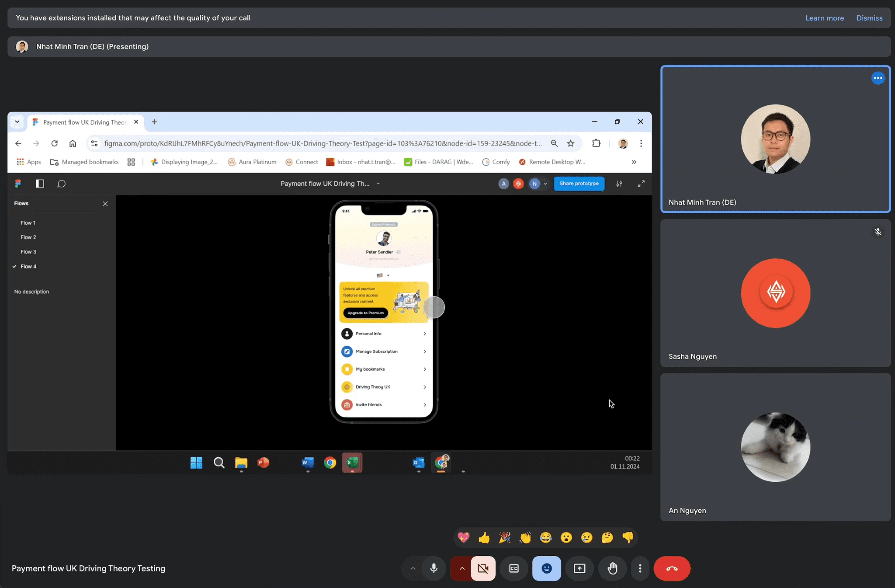This screenshot has height=588, width=895.
Task: Expand video settings arrow beside camera
Action: (x=462, y=568)
